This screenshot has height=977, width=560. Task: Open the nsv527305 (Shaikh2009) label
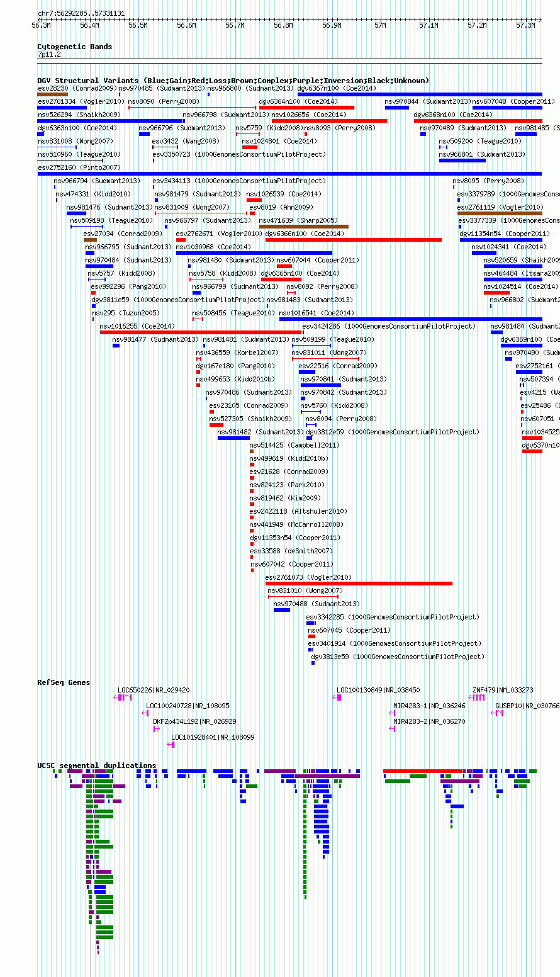click(x=250, y=419)
